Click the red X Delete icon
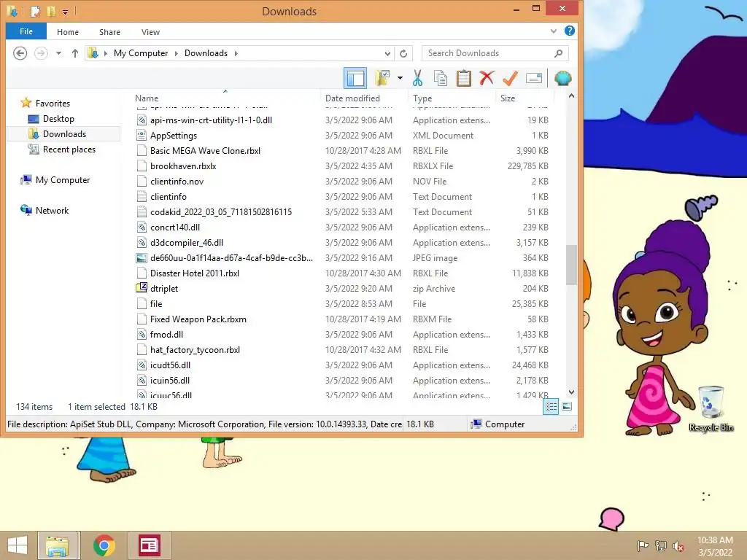This screenshot has height=560, width=747. 487,78
